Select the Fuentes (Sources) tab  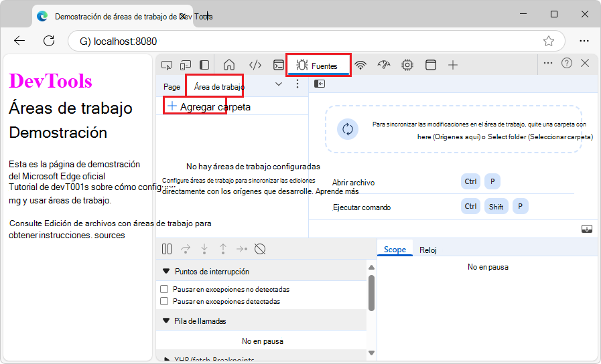(x=318, y=66)
